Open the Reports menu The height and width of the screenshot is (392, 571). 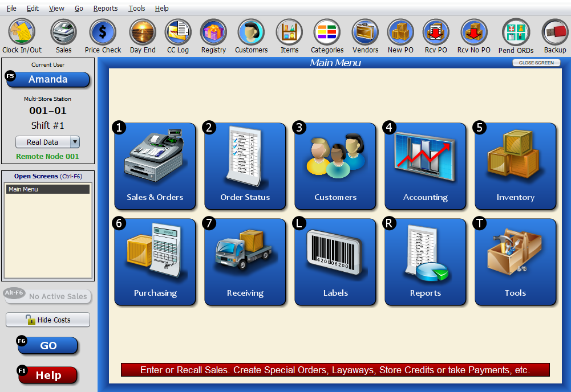pos(105,8)
